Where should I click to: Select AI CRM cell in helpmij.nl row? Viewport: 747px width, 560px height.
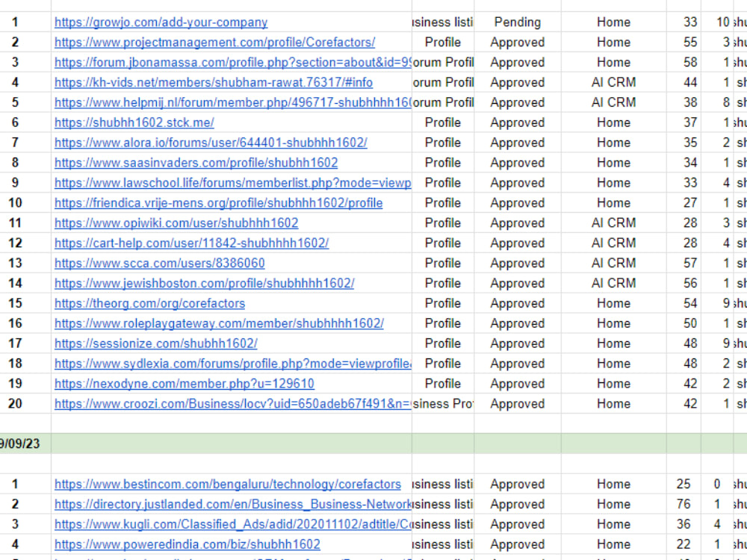click(613, 102)
